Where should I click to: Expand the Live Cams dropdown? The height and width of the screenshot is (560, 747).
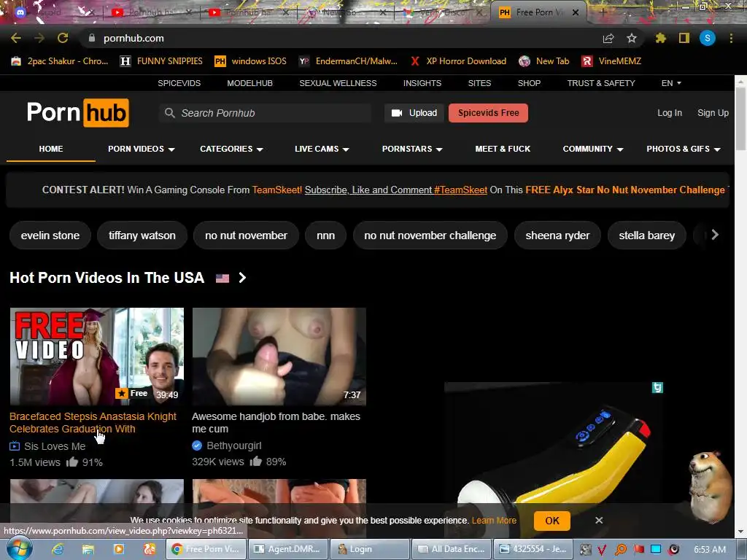click(322, 149)
